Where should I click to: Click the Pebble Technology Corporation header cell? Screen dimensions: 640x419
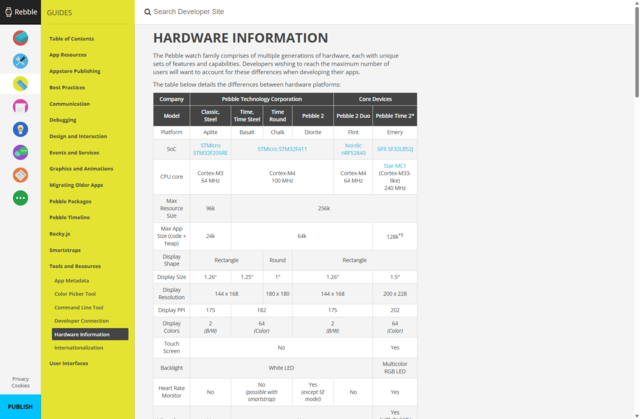(x=262, y=99)
